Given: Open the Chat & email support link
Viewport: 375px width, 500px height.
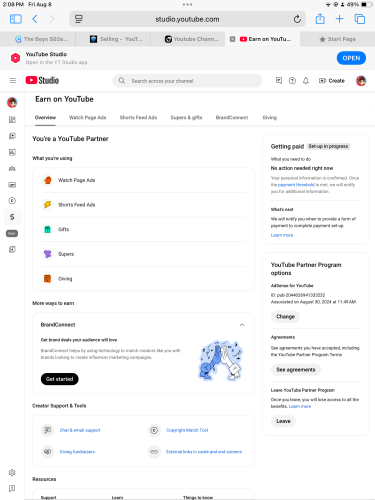Looking at the screenshot, I should [x=80, y=430].
